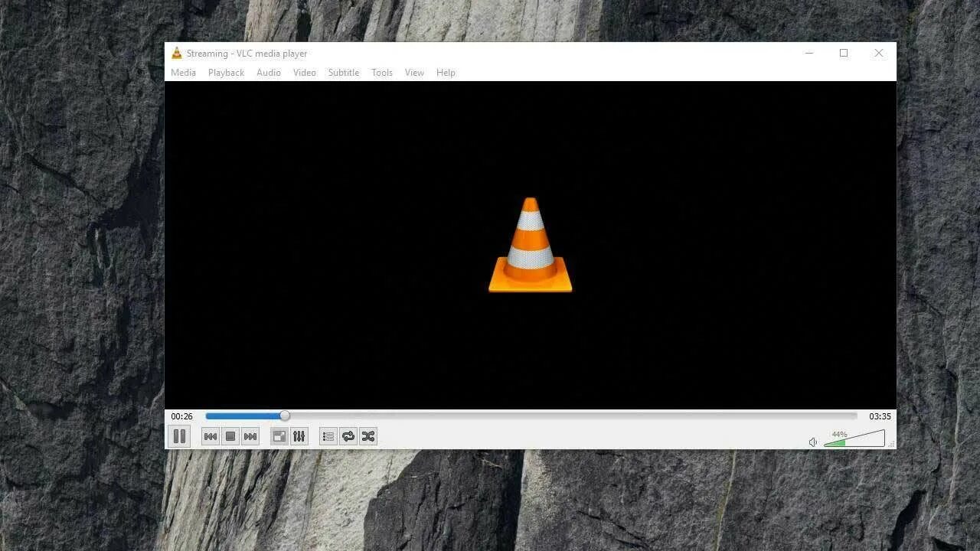
Task: Click the VLC cone title bar icon
Action: click(x=177, y=53)
